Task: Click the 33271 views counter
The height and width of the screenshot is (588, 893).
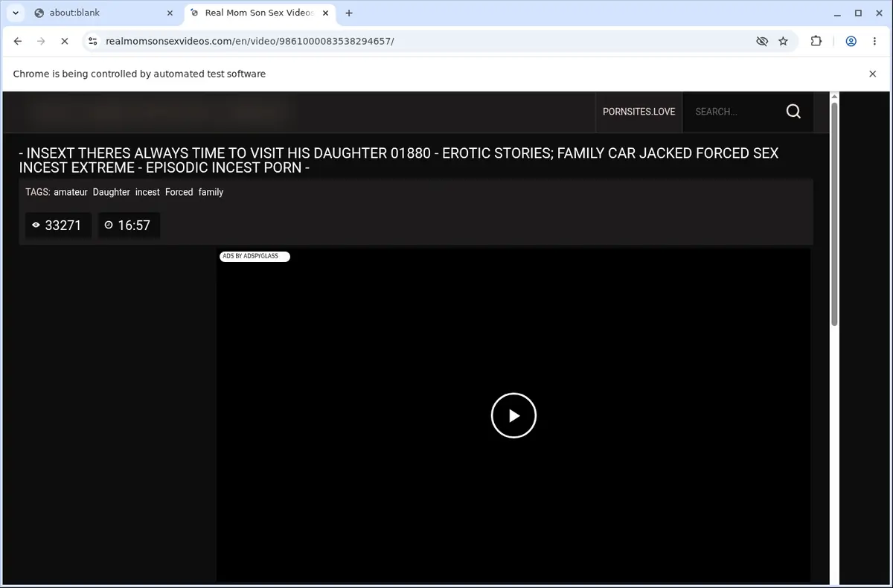Action: pyautogui.click(x=58, y=226)
